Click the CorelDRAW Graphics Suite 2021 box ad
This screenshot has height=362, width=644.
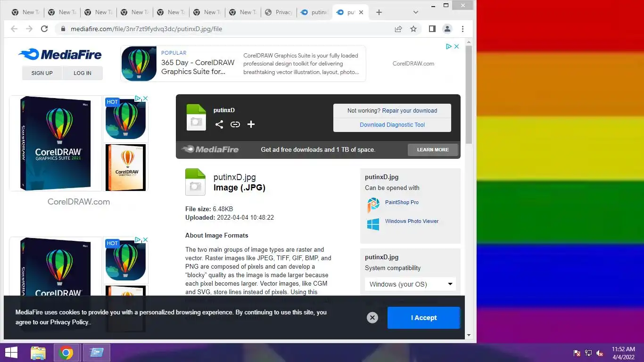[x=56, y=143]
